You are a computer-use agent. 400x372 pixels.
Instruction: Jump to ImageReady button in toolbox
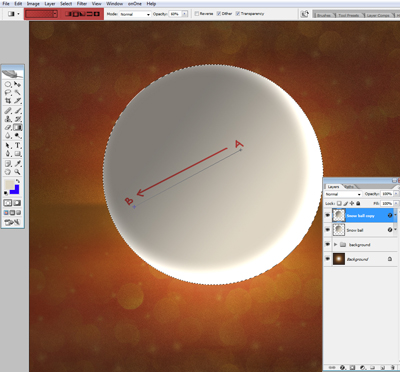point(13,222)
